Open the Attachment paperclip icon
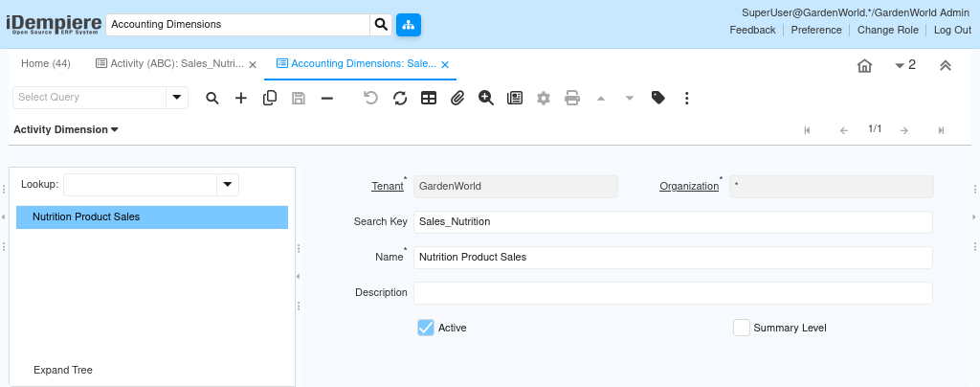 click(457, 98)
